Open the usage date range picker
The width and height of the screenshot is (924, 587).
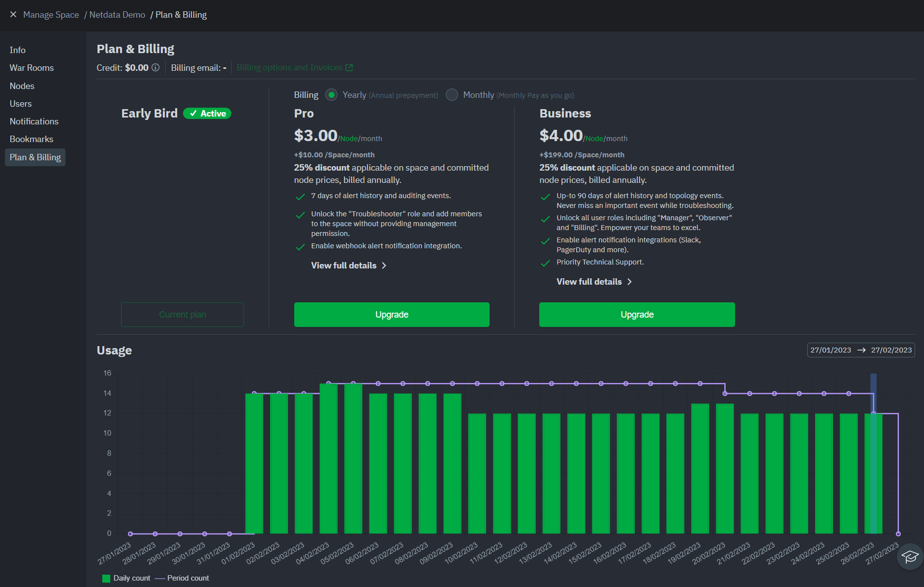tap(861, 350)
